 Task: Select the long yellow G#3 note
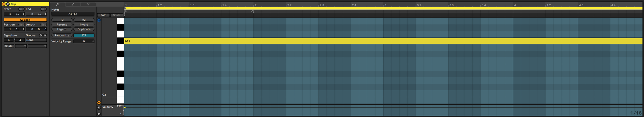[384, 41]
